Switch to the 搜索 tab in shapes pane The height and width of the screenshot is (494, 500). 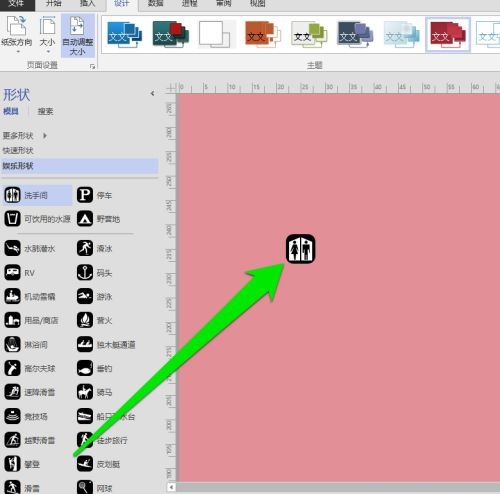(45, 111)
